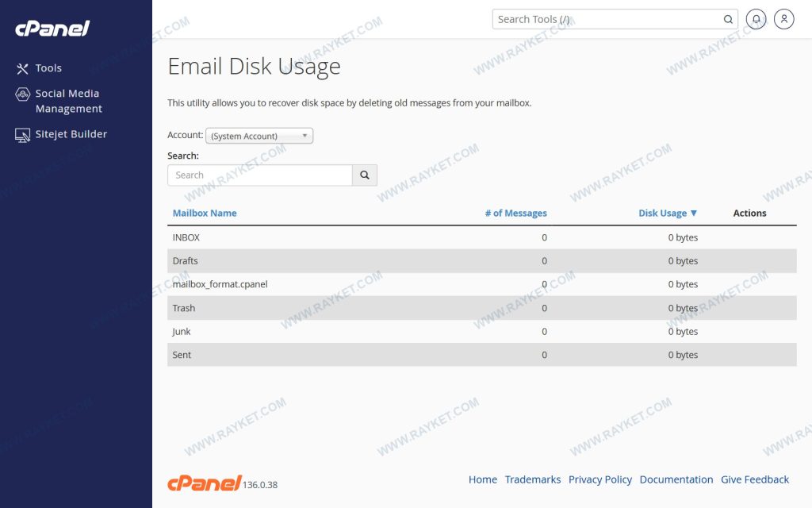Click the mailbox search magnifier button
Screen dimensions: 812x508
365,175
